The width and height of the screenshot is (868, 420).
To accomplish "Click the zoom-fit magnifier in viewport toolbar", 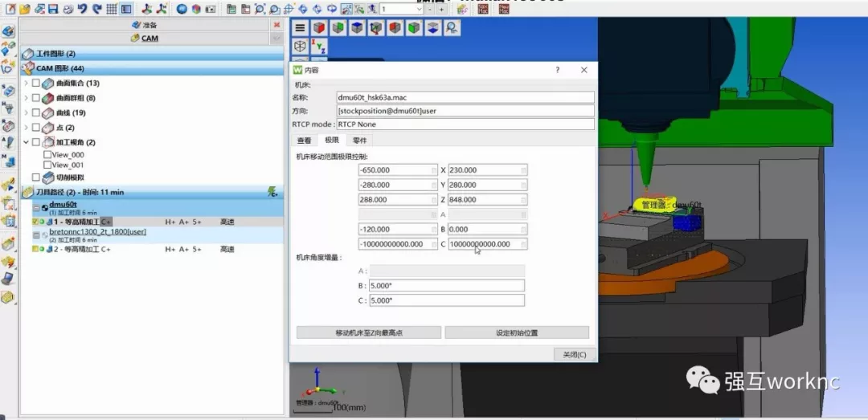I will [x=452, y=27].
